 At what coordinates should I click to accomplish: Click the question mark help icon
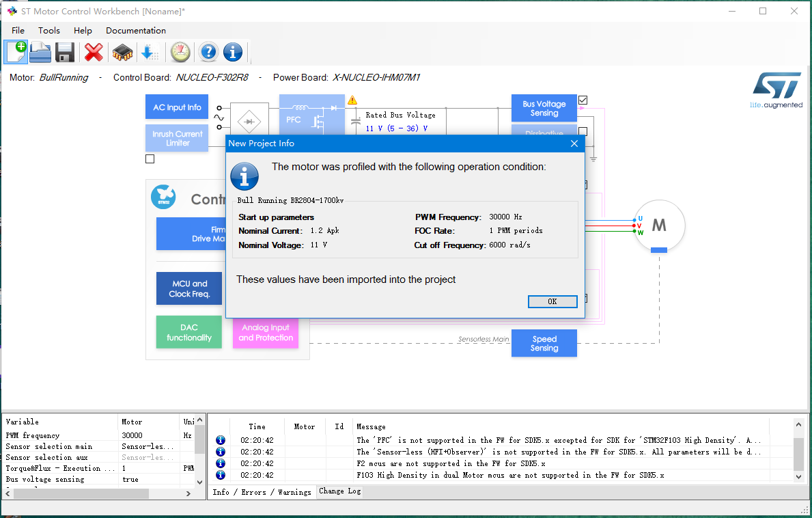click(208, 53)
